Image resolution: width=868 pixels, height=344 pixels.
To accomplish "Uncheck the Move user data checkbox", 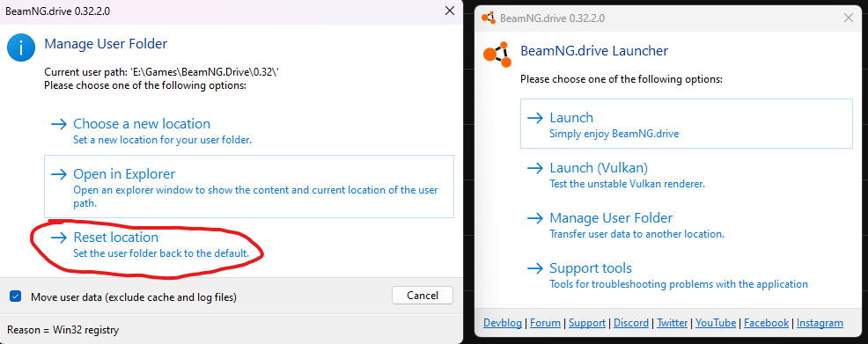I will pyautogui.click(x=16, y=297).
